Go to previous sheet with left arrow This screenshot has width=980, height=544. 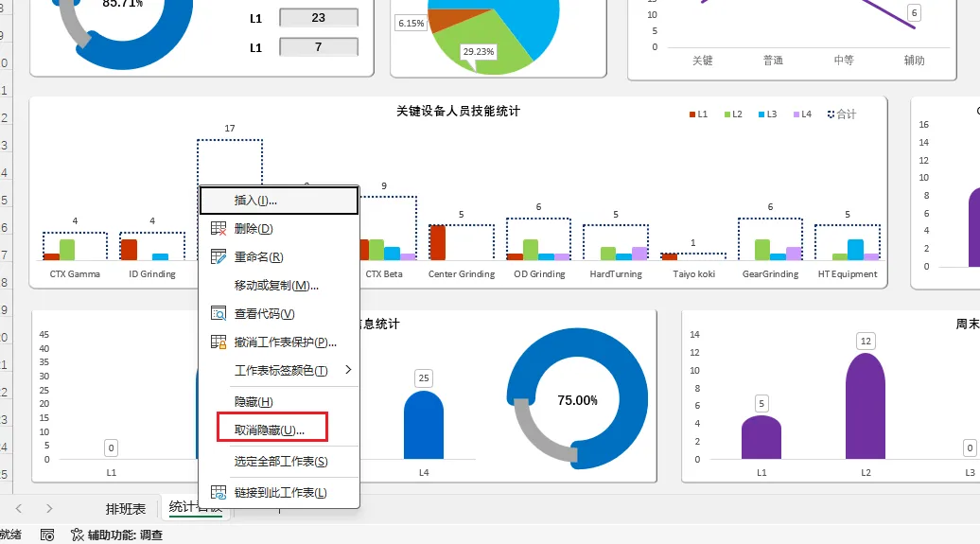(x=19, y=509)
